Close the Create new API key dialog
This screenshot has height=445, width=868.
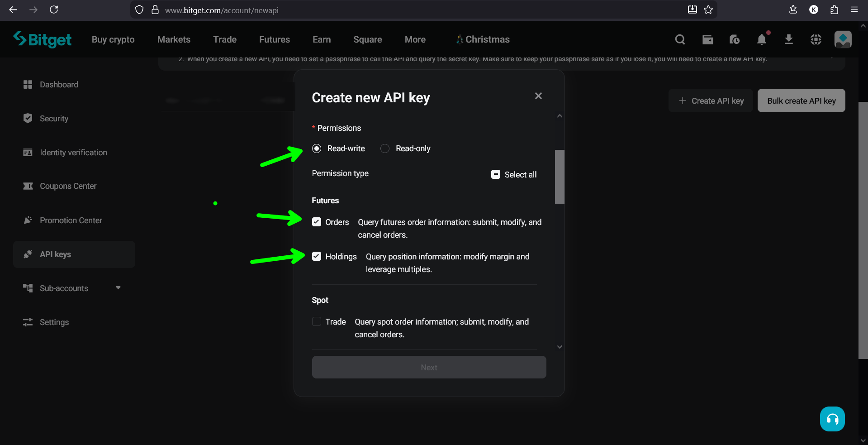538,96
